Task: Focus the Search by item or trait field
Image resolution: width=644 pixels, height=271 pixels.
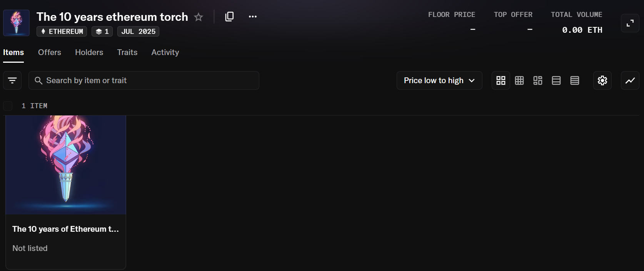Action: [x=144, y=80]
